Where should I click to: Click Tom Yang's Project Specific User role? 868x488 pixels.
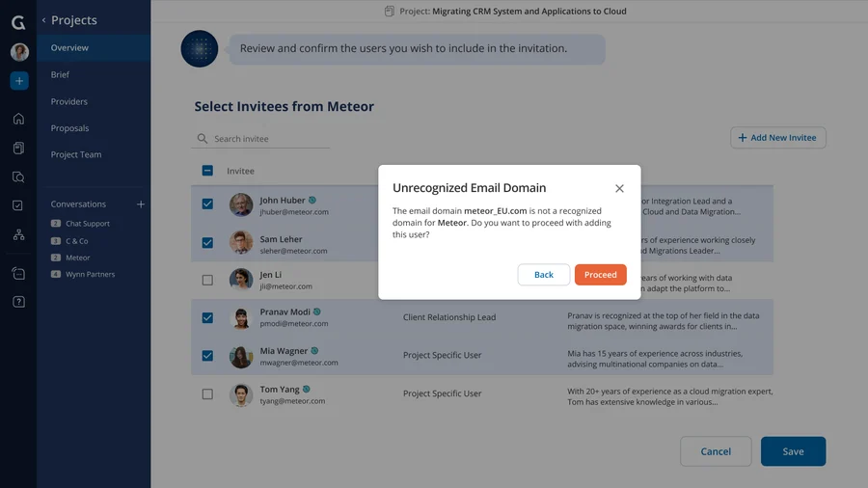point(443,393)
